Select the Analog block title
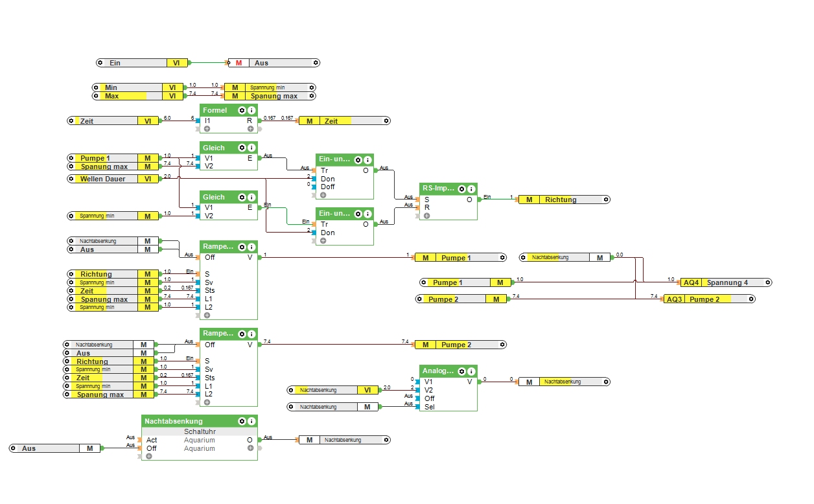 (438, 371)
